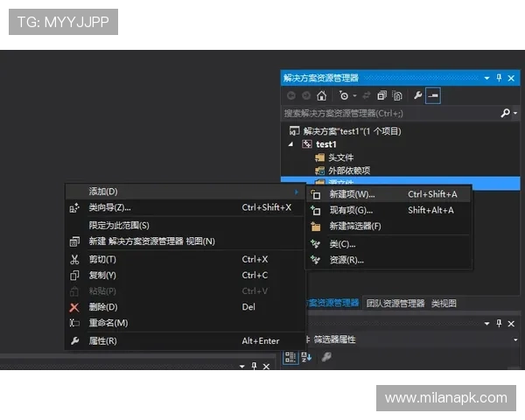
Task: Expand the pending changes filter dropdown arrow
Action: click(354, 95)
